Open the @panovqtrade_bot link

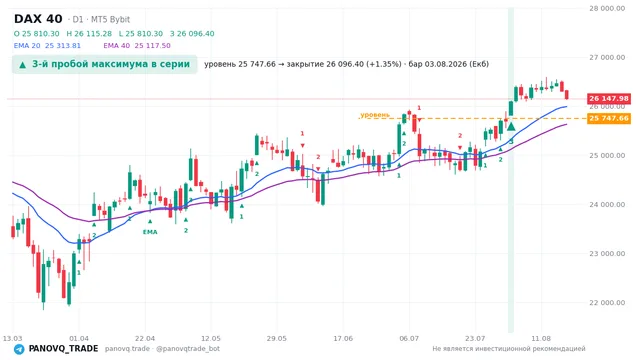188,349
